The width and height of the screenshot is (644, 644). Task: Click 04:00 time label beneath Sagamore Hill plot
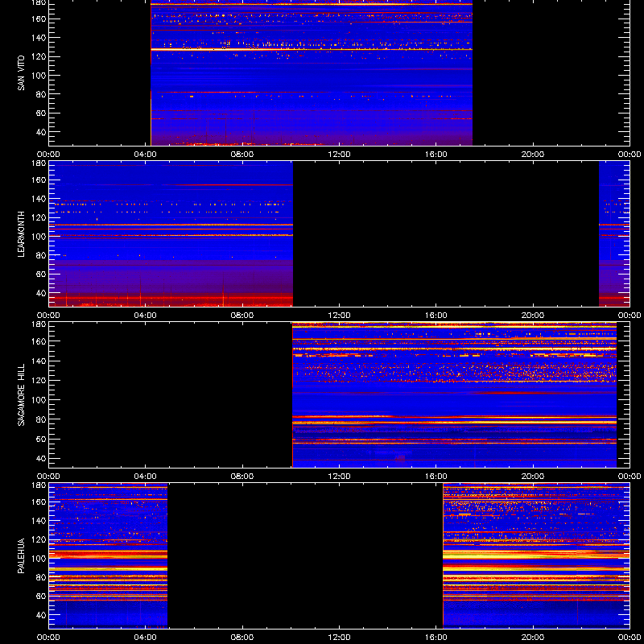coord(146,477)
